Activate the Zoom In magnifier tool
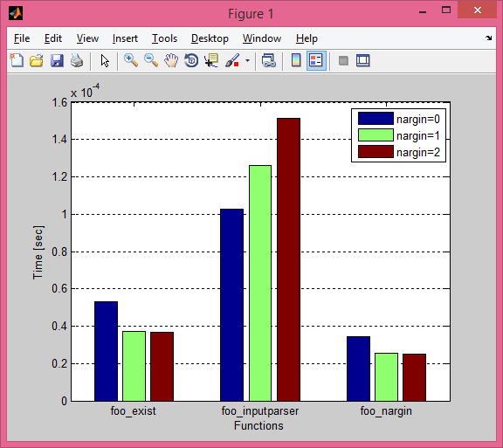503x448 pixels. click(131, 60)
